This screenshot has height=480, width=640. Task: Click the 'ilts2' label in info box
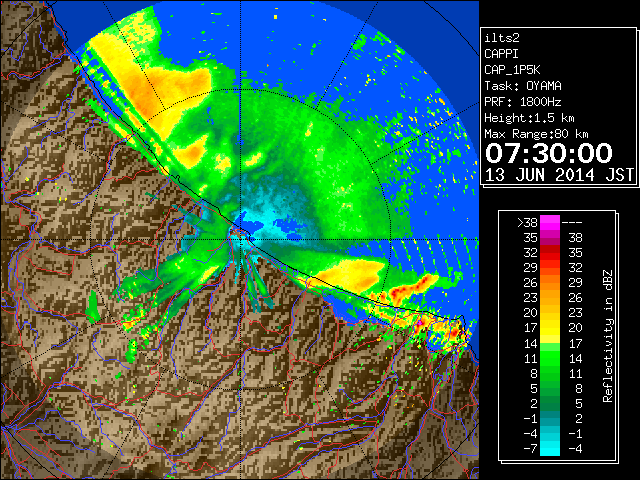[x=502, y=38]
